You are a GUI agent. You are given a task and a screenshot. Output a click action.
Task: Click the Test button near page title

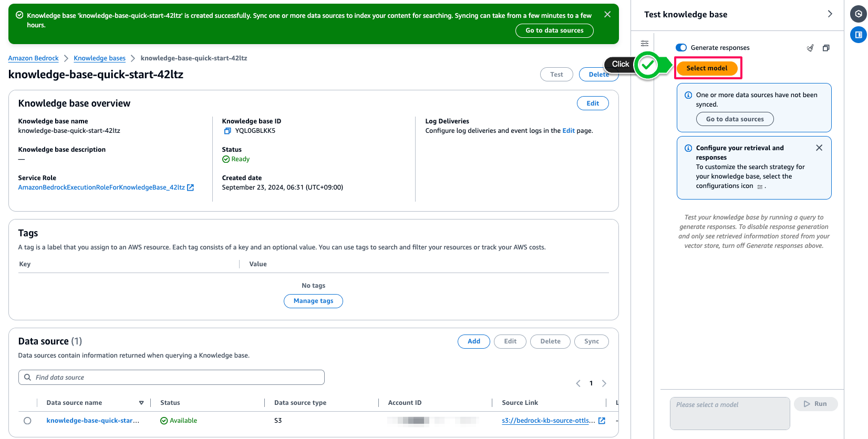(556, 75)
